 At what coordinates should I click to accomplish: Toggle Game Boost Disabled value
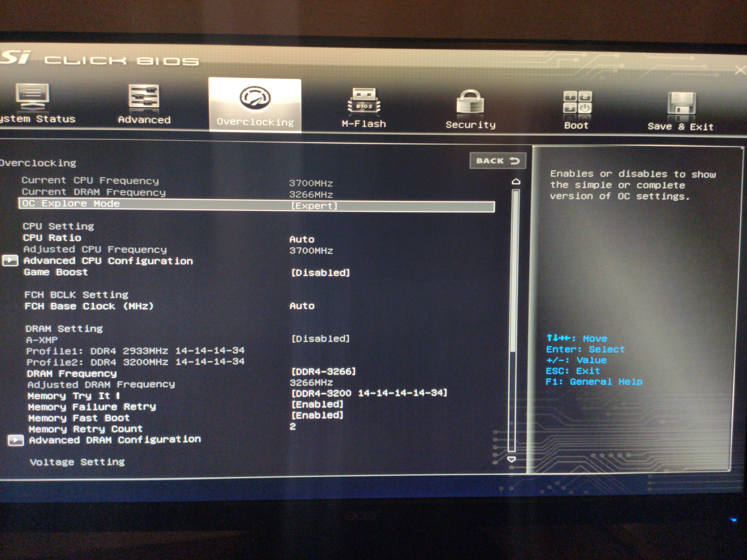320,272
